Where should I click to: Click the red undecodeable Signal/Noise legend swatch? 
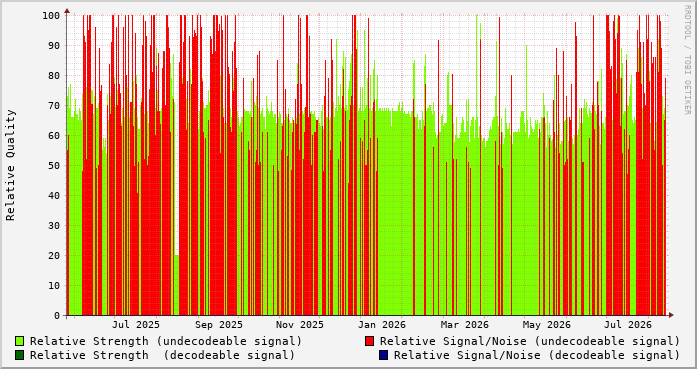369,341
